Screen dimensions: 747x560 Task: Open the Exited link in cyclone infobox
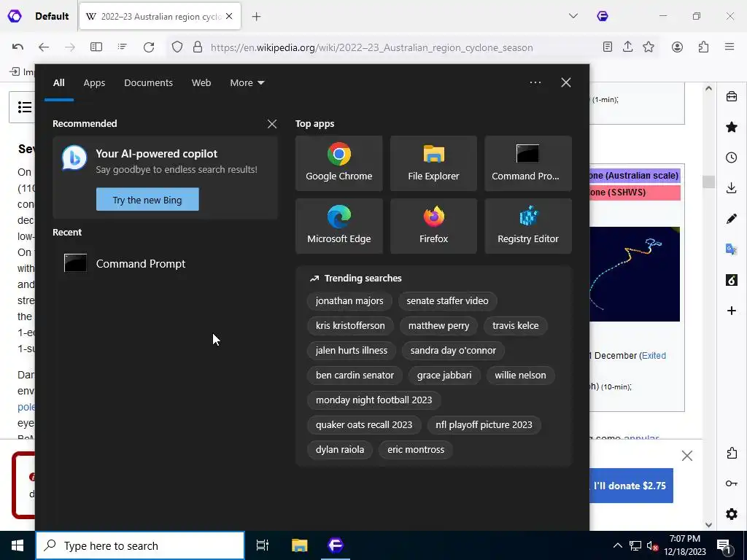653,356
